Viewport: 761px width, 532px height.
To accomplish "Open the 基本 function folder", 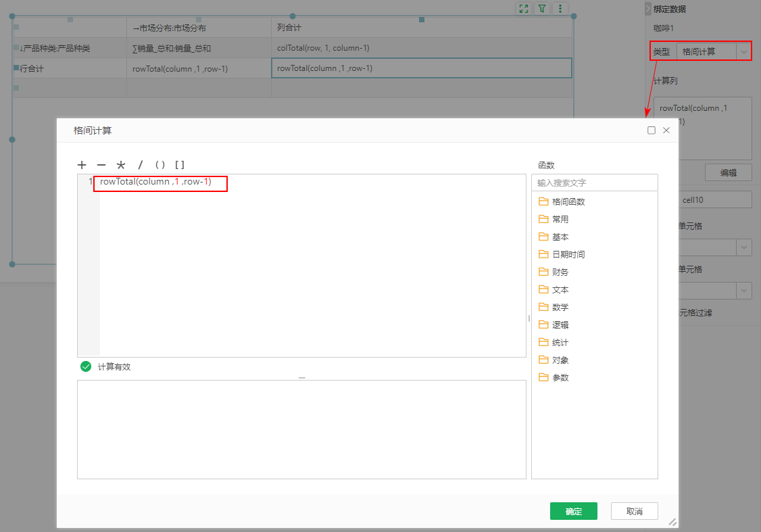I will coord(554,237).
